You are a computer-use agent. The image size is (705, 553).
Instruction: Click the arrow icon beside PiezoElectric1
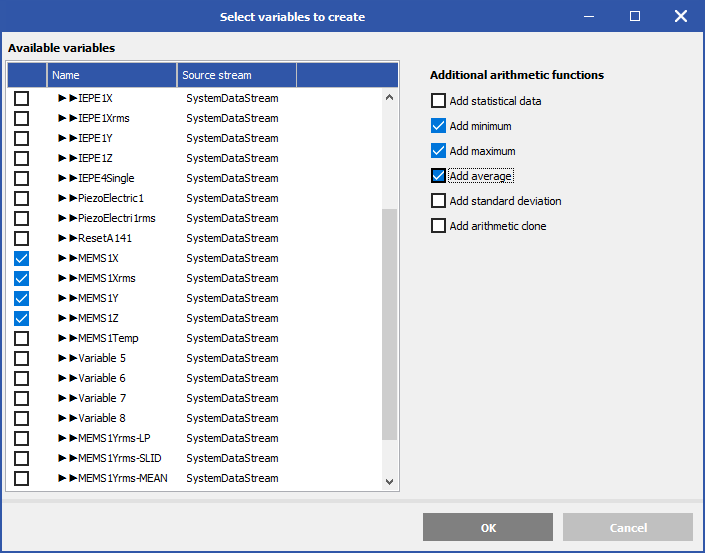click(68, 198)
